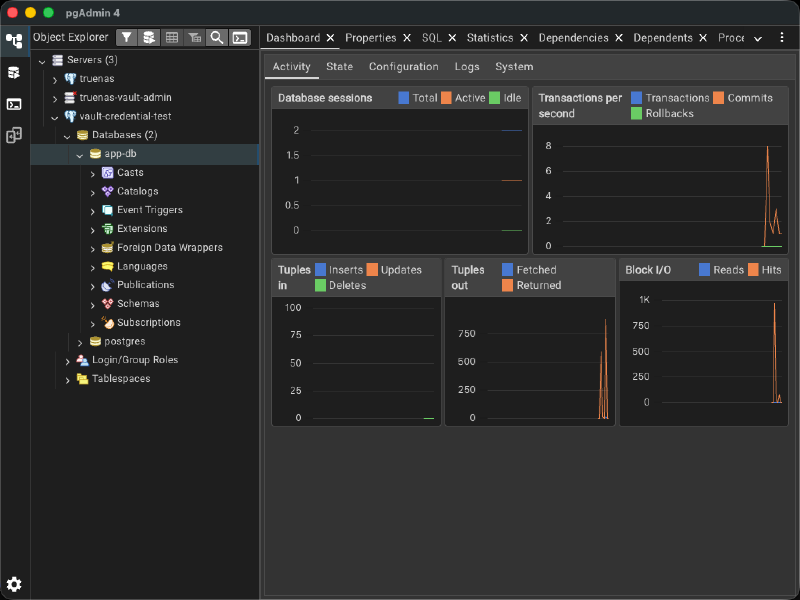Click the Login/Group Roles node icon
Viewport: 800px width, 600px height.
[x=82, y=360]
